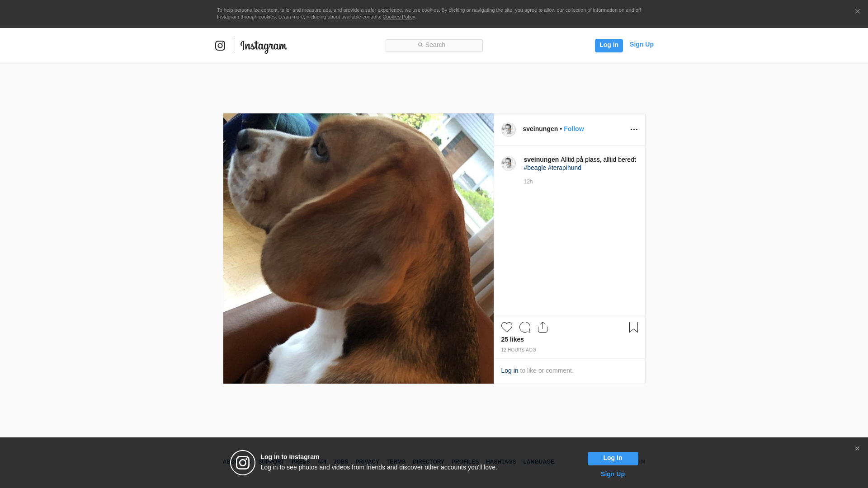Screen dimensions: 868x488
Task: Open the PROFILES footer link
Action: pyautogui.click(x=465, y=462)
